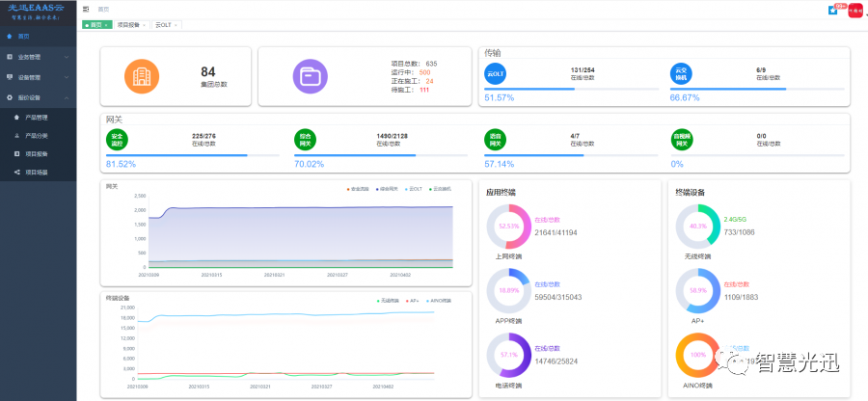Click the red user avatar icon
This screenshot has height=401, width=868.
coord(855,10)
